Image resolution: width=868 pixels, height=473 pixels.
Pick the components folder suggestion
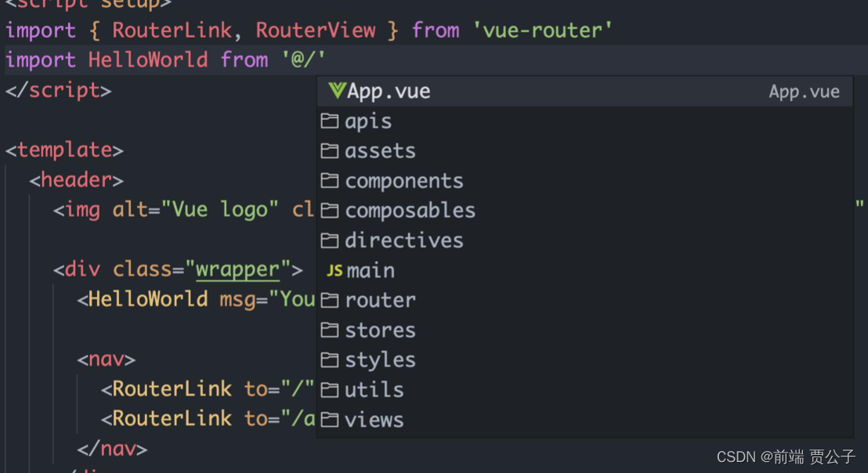[x=584, y=181]
